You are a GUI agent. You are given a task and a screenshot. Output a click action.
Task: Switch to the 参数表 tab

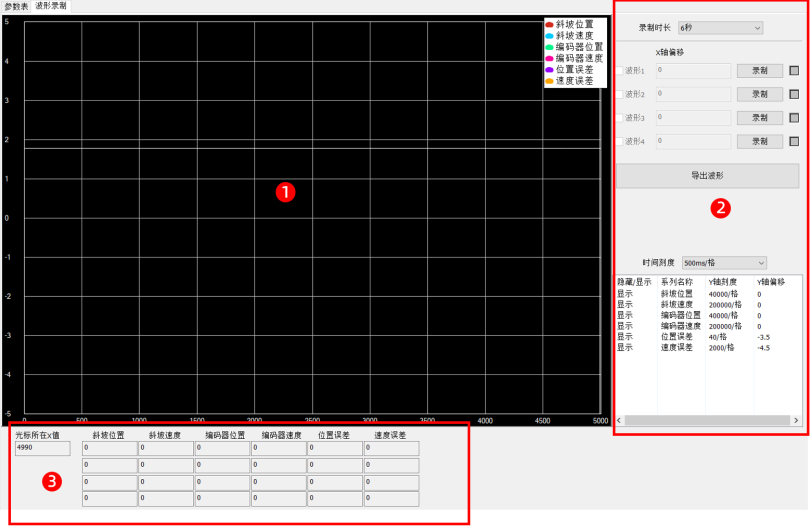coord(16,7)
